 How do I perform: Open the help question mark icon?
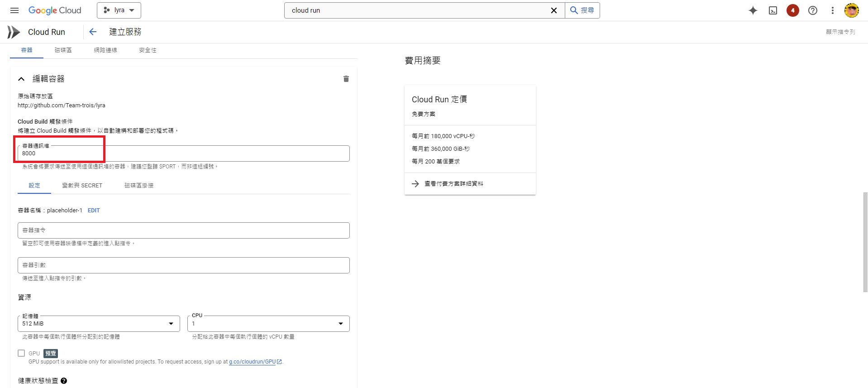813,10
